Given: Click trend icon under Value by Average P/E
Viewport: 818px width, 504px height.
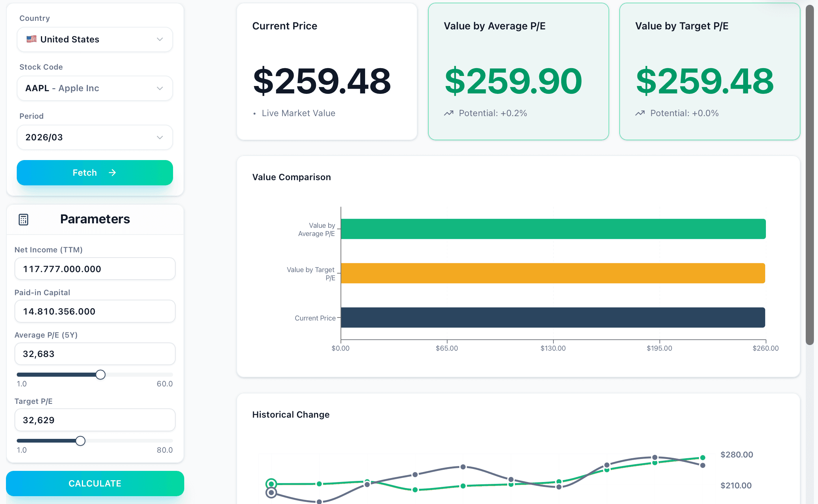Looking at the screenshot, I should 449,113.
